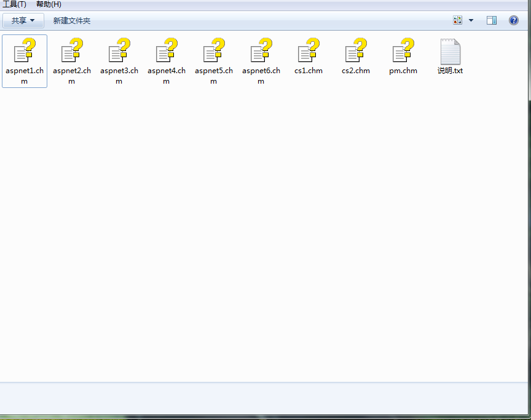Viewport: 531px width, 420px height.
Task: Expand the 共享 dropdown button
Action: 23,21
